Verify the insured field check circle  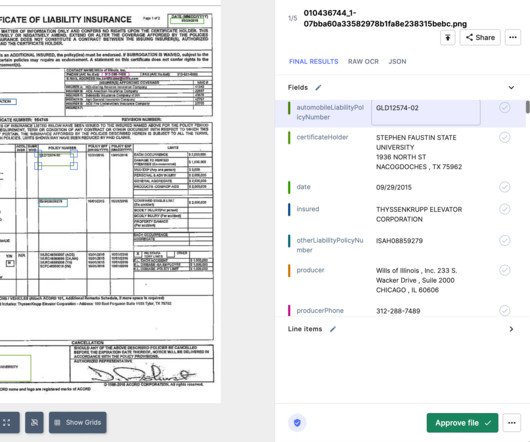click(504, 209)
